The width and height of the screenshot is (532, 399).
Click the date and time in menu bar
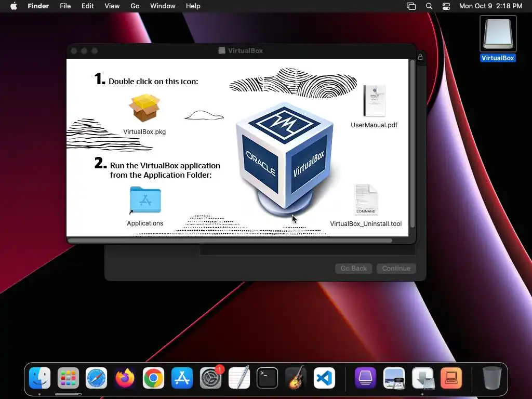[x=490, y=6]
